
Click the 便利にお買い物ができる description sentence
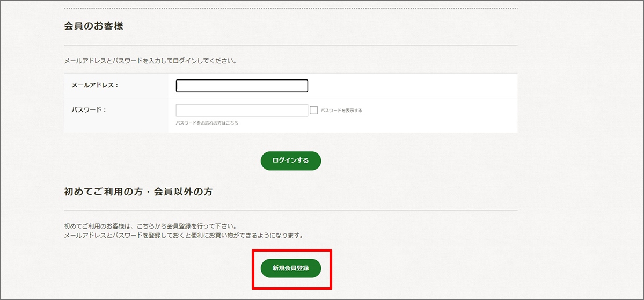[x=184, y=236]
